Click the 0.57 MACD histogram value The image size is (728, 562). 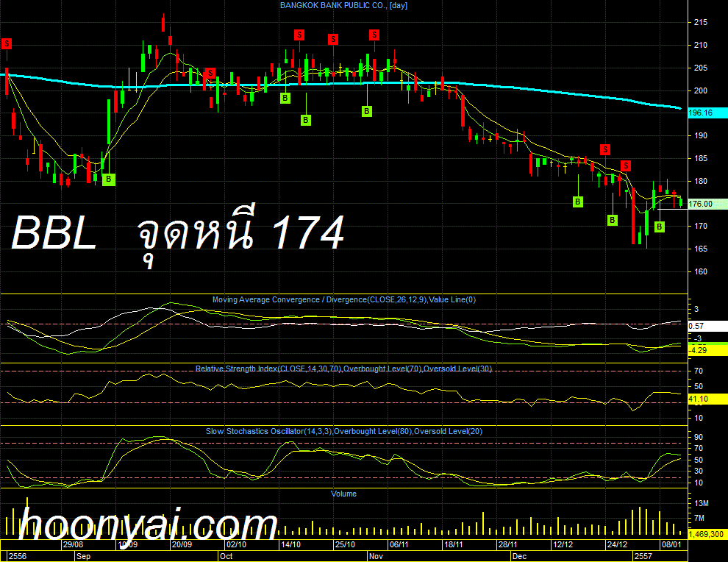[707, 326]
